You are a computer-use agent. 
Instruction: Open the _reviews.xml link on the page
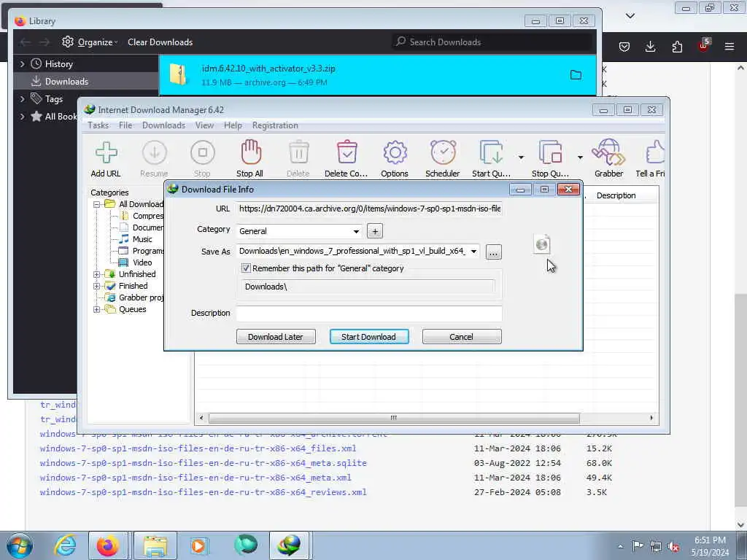pyautogui.click(x=203, y=492)
